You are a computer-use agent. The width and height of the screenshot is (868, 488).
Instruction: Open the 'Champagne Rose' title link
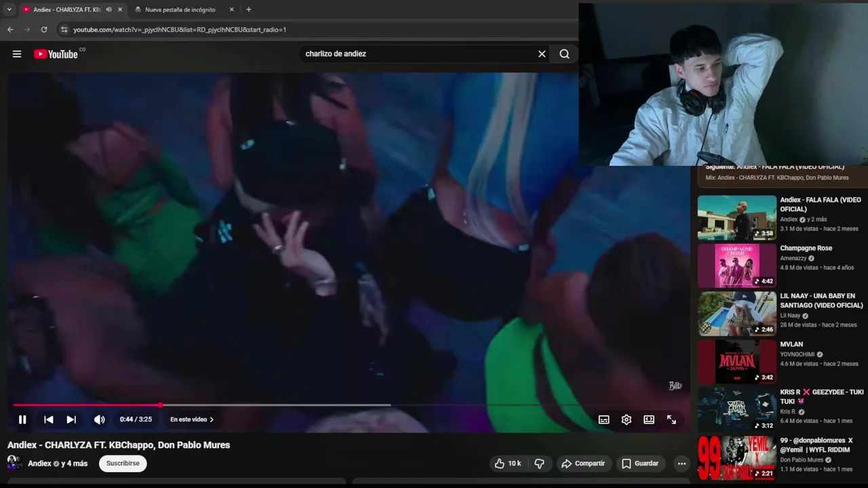click(x=806, y=248)
